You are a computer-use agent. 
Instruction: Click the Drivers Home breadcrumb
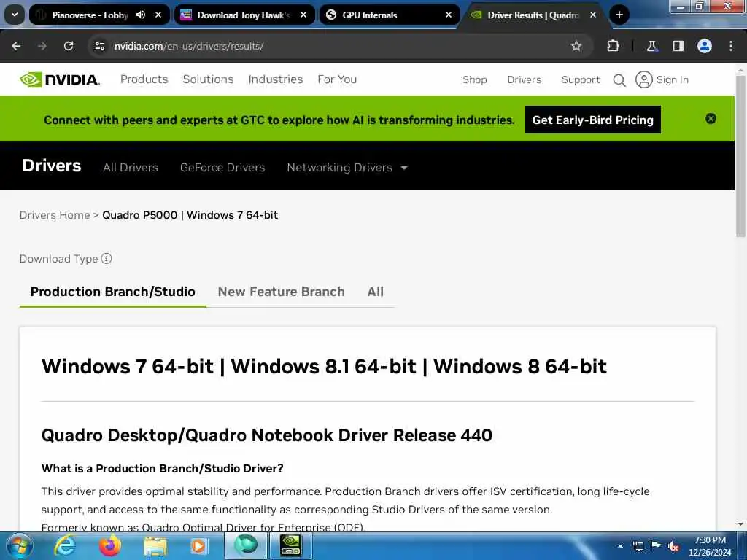(x=54, y=215)
